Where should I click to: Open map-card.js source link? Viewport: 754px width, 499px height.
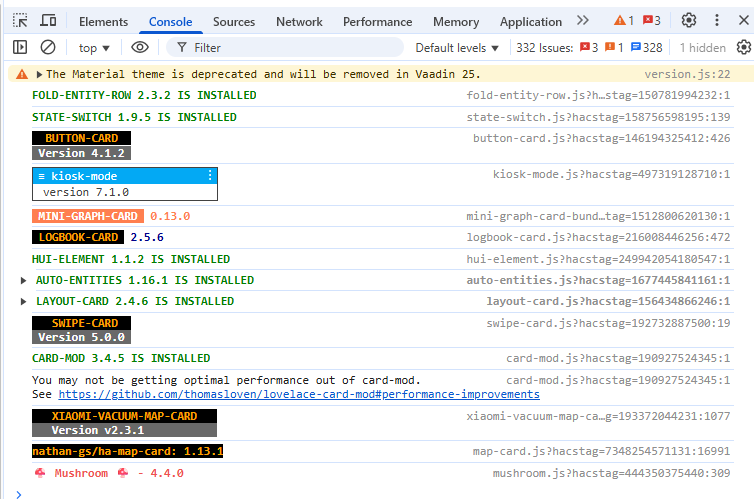click(602, 451)
